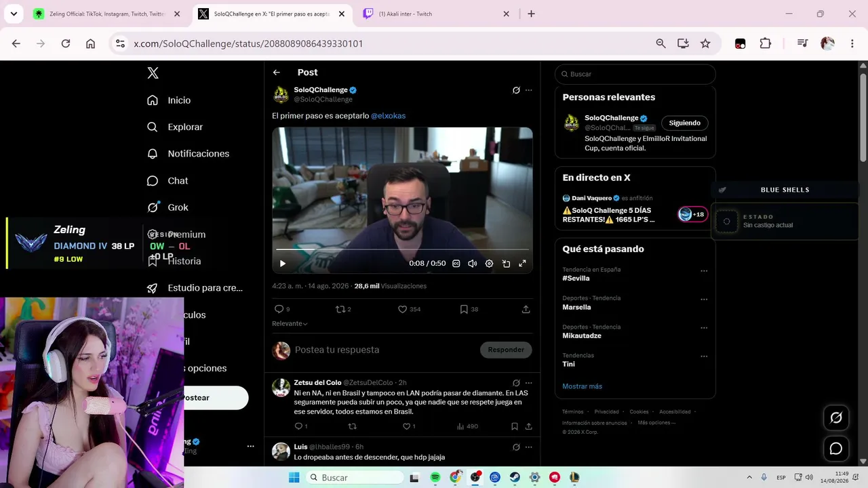
Task: Click the browser address bar URL
Action: pos(248,43)
